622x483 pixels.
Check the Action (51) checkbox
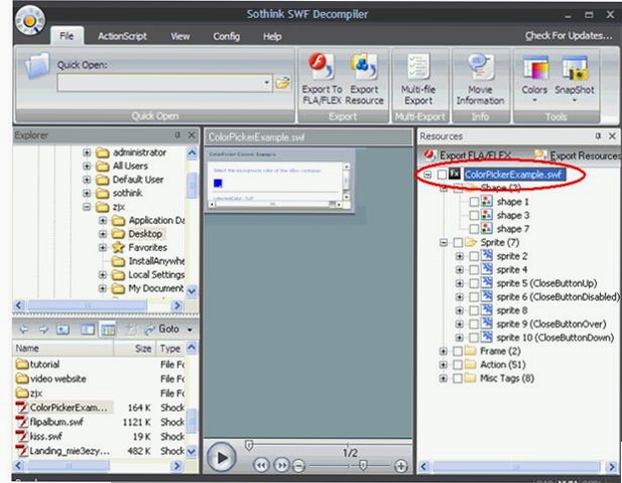(458, 364)
